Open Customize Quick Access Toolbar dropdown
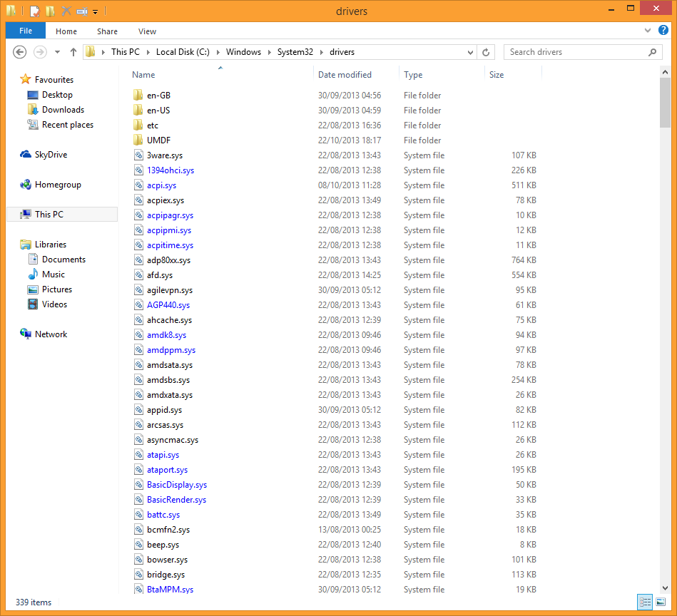The image size is (677, 616). tap(96, 11)
